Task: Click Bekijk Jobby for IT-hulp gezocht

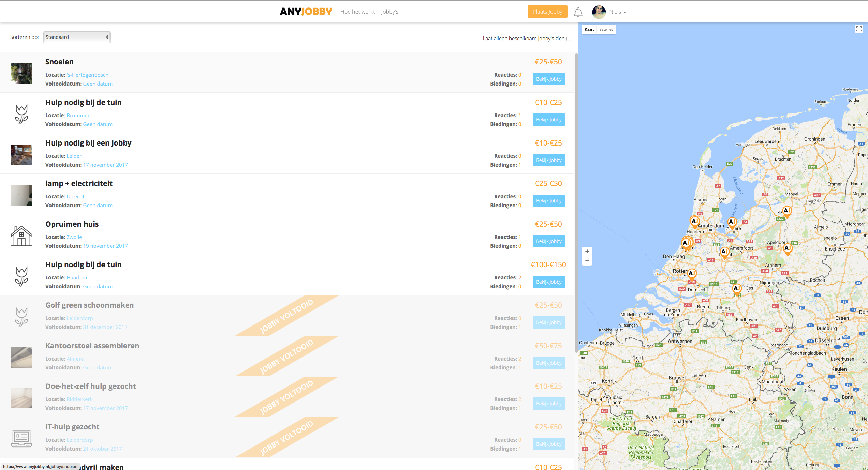Action: pyautogui.click(x=549, y=444)
